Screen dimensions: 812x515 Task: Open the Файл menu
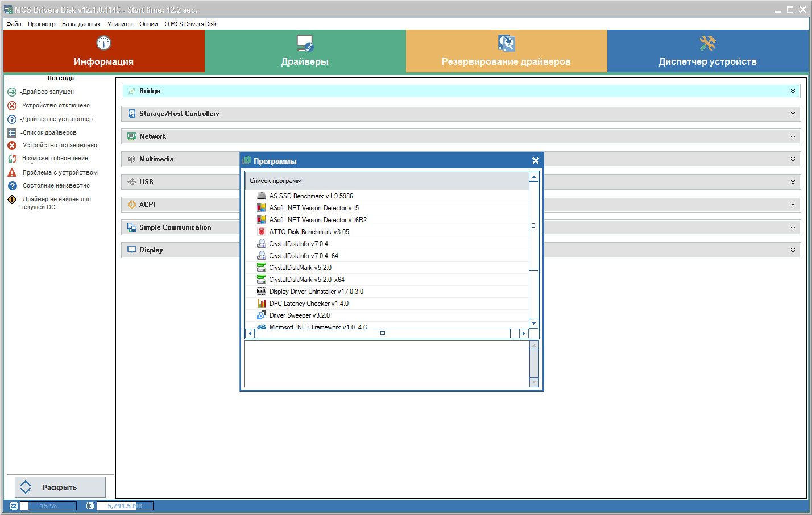click(14, 24)
